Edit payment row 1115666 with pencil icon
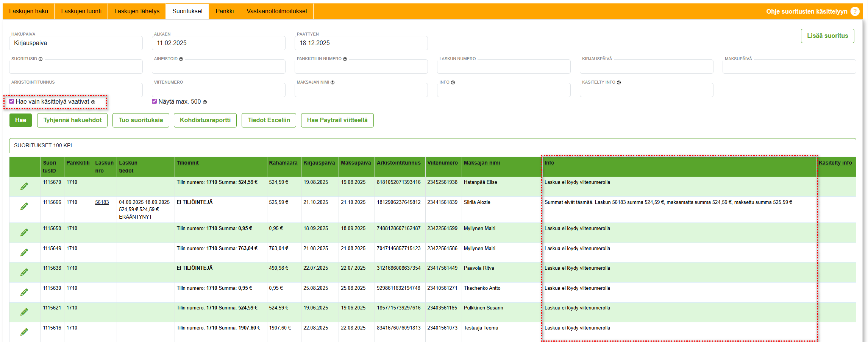 point(24,206)
